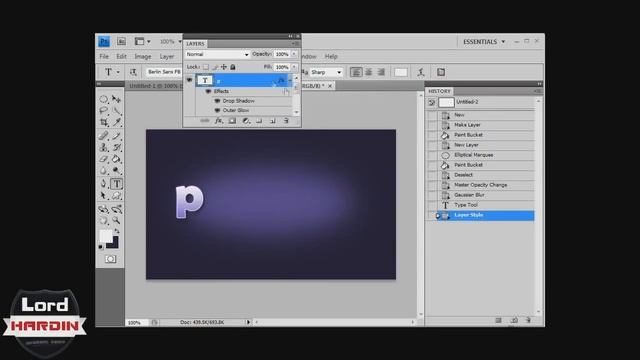Select the 3D Orbit tool

pyautogui.click(x=117, y=209)
